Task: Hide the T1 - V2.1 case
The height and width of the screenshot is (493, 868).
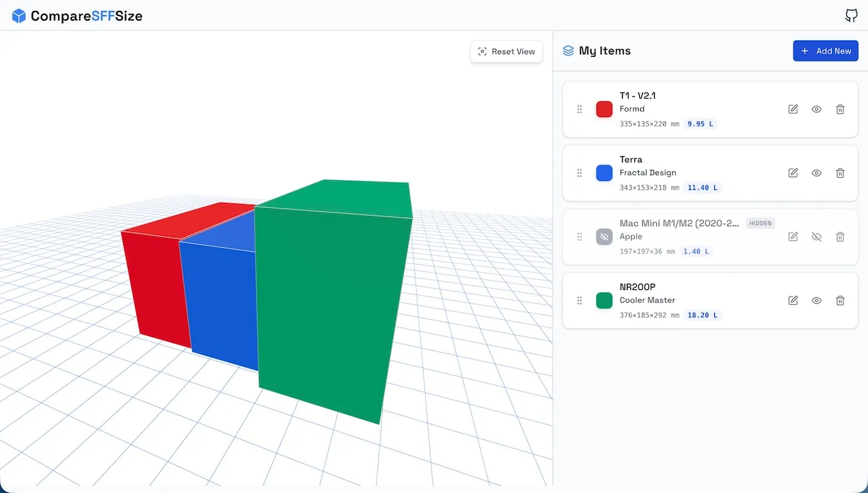Action: [816, 109]
